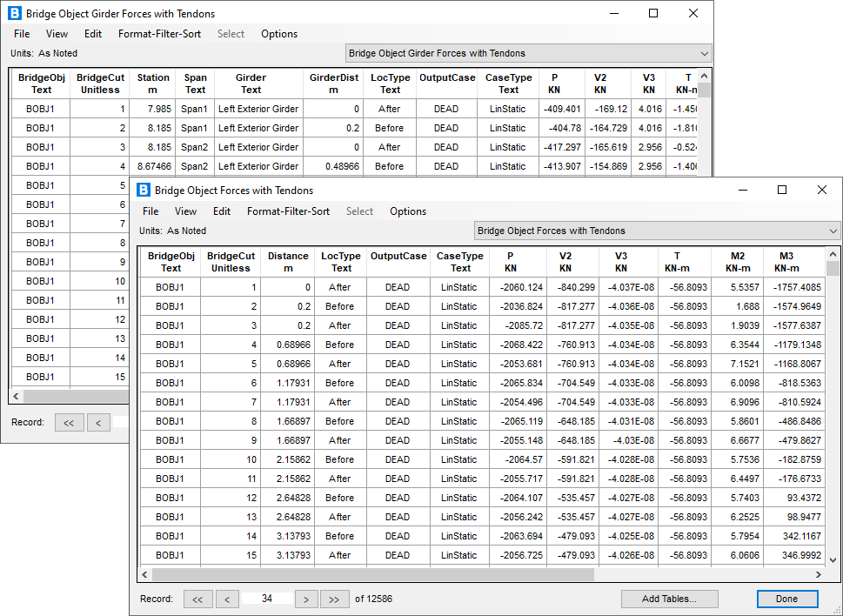Click cell with M3 value 93.4372
The width and height of the screenshot is (843, 616).
click(794, 498)
